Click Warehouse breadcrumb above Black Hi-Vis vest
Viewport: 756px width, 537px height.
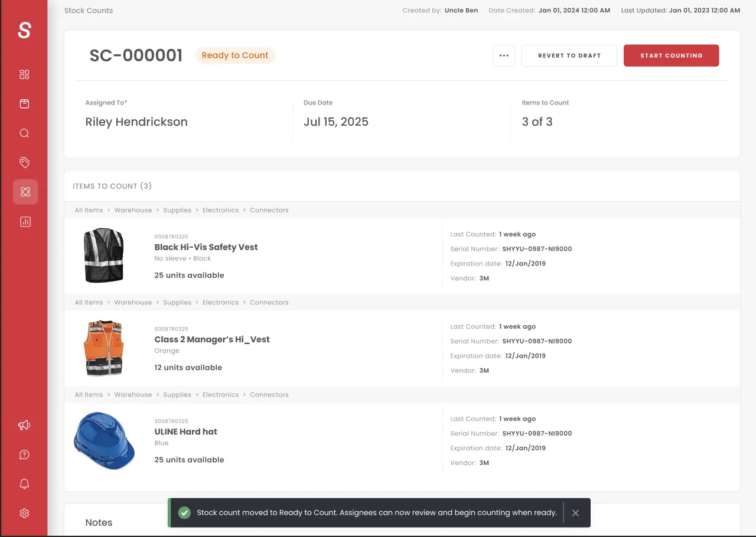pyautogui.click(x=133, y=210)
